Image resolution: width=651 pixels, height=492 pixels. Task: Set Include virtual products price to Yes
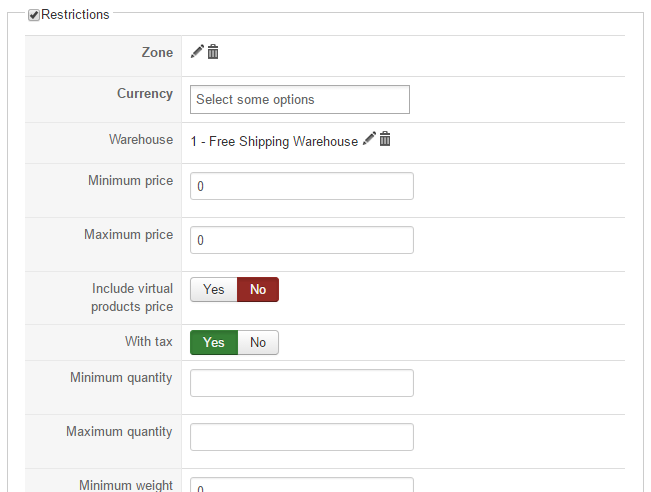click(x=214, y=289)
